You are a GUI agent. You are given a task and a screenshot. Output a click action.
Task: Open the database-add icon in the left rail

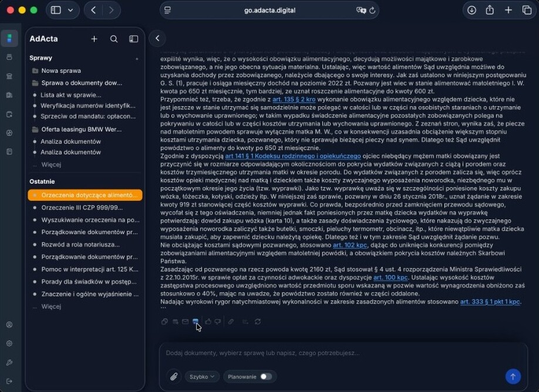9,114
